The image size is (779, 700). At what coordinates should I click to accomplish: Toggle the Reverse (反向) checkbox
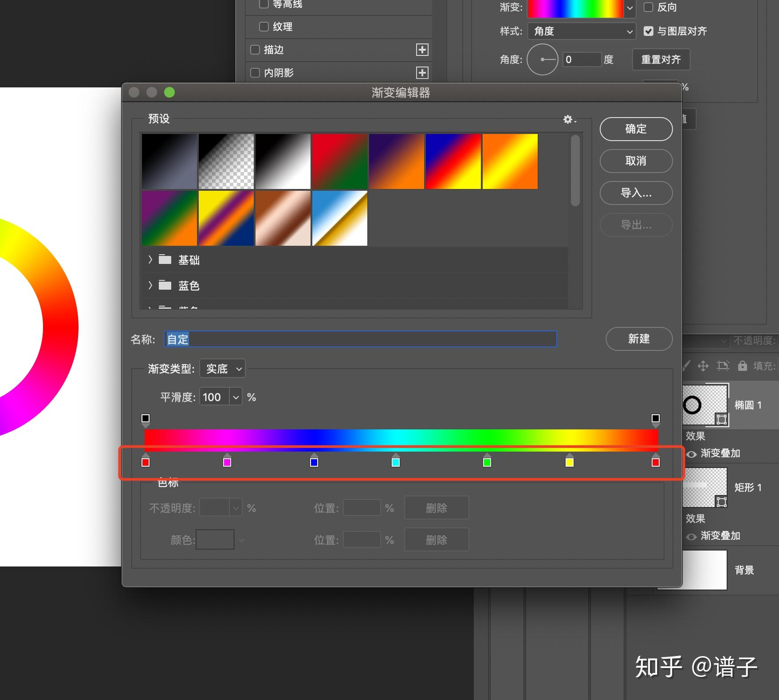pos(649,7)
